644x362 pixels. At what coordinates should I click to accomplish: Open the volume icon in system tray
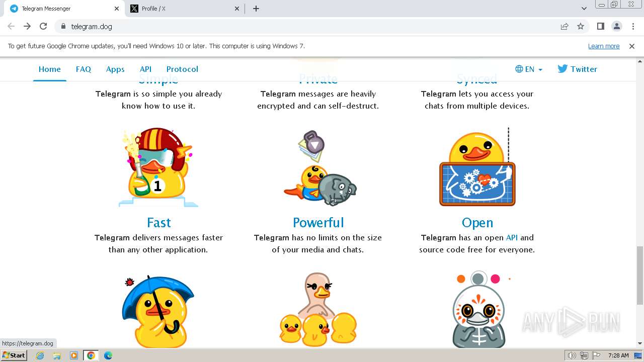click(x=572, y=355)
